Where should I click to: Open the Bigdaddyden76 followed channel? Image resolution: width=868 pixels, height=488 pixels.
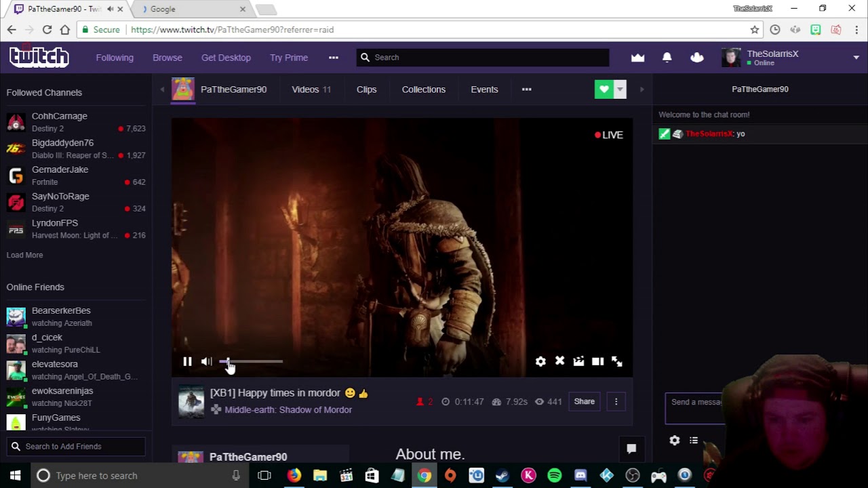coord(76,149)
